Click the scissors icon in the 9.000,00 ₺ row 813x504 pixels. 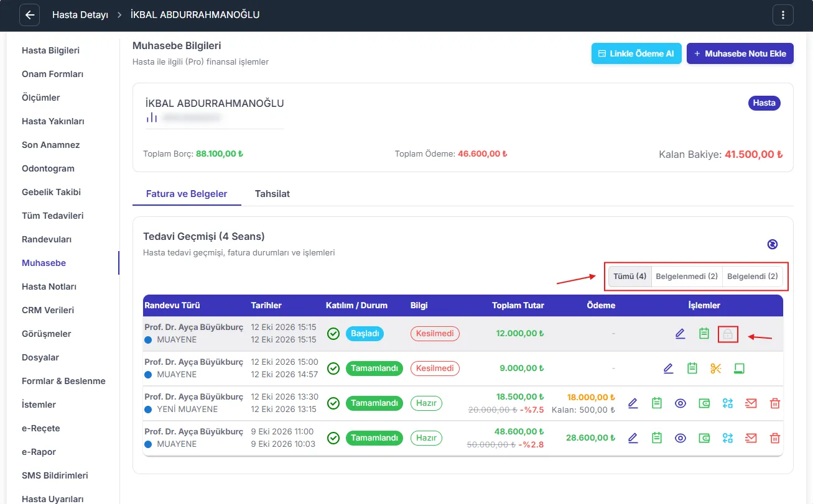click(x=715, y=369)
